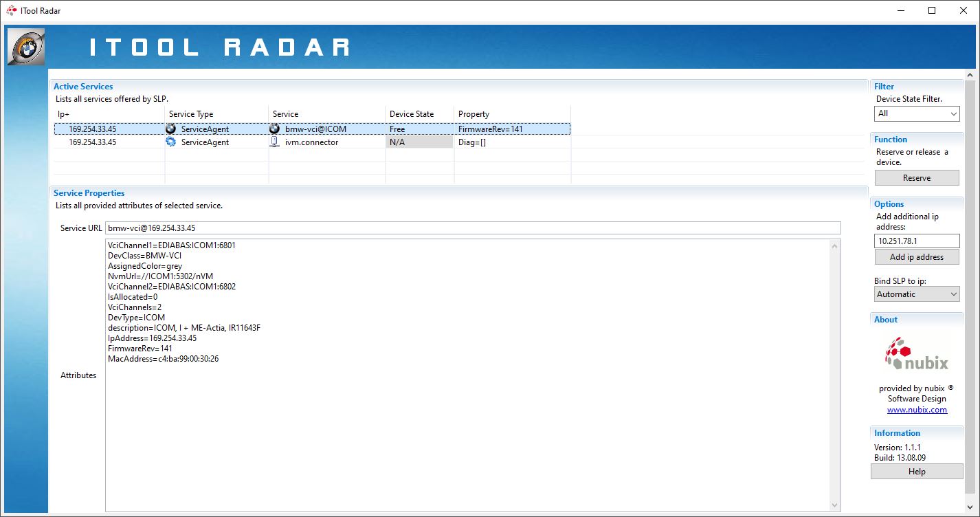Click the MacAddress=c4:ba:99:00:30:26 attribute line

pos(163,359)
